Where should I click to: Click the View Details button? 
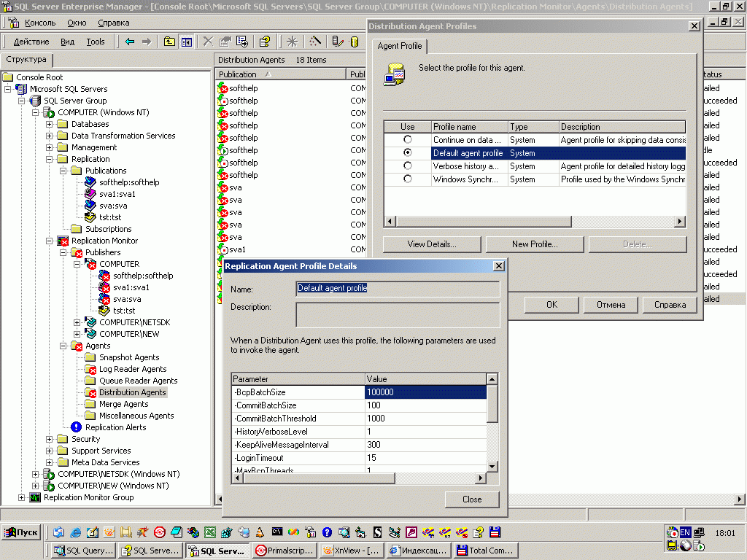click(x=432, y=244)
